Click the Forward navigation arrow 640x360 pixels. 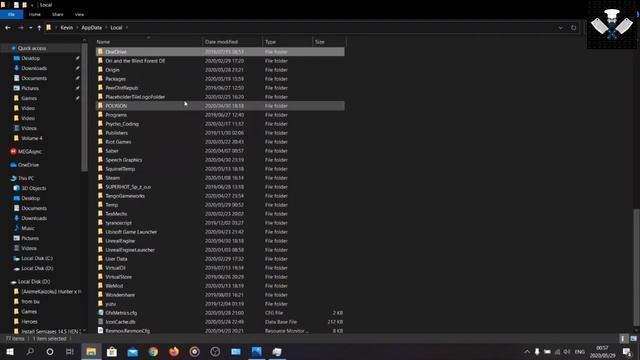pos(20,28)
